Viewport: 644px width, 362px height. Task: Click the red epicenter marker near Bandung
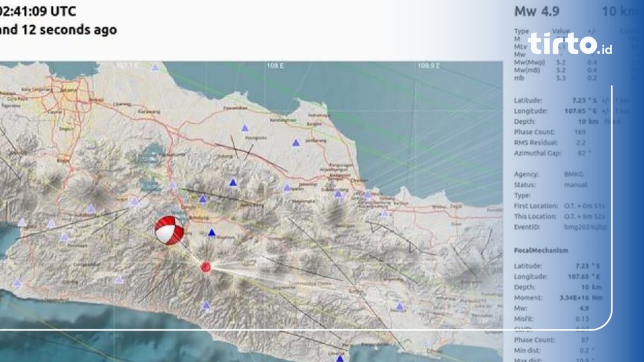point(206,267)
